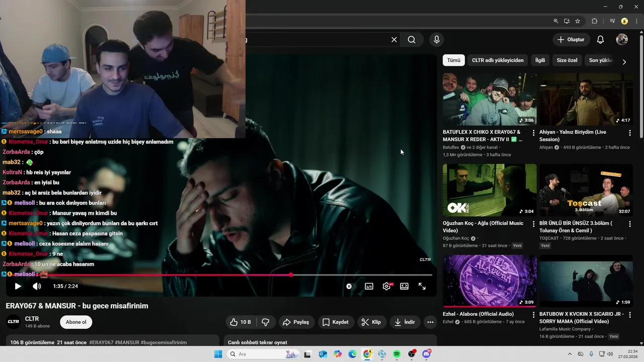
Task: Open options for BATUFLEX AKTIV II video
Action: [x=533, y=133]
